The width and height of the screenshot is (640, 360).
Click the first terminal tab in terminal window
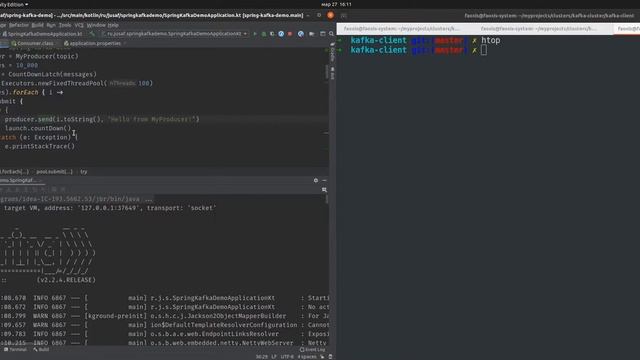[401, 29]
